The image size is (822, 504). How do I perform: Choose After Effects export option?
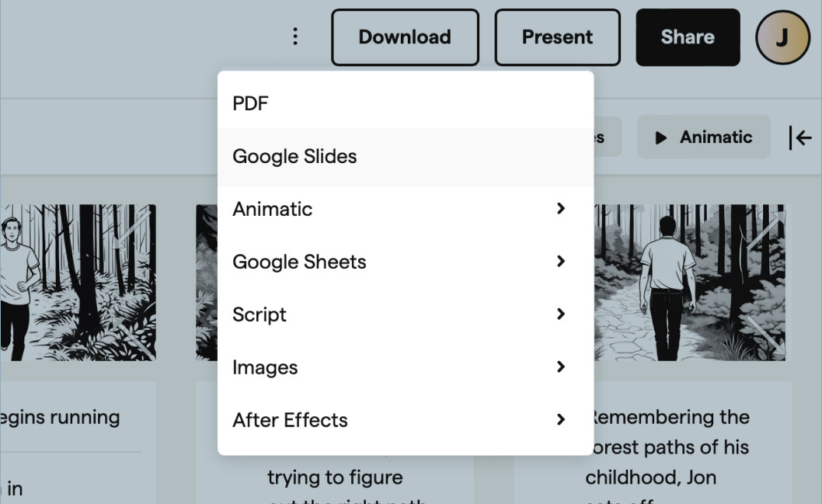click(x=290, y=420)
